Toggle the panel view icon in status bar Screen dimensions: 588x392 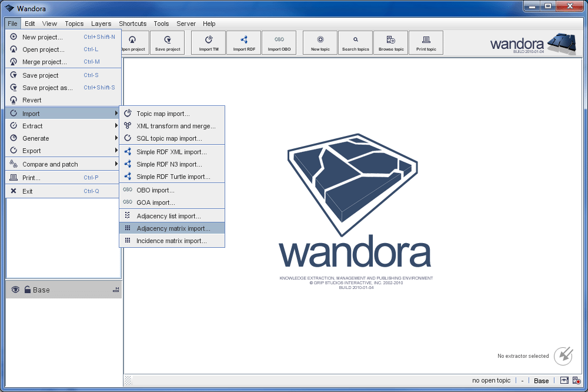pos(564,381)
